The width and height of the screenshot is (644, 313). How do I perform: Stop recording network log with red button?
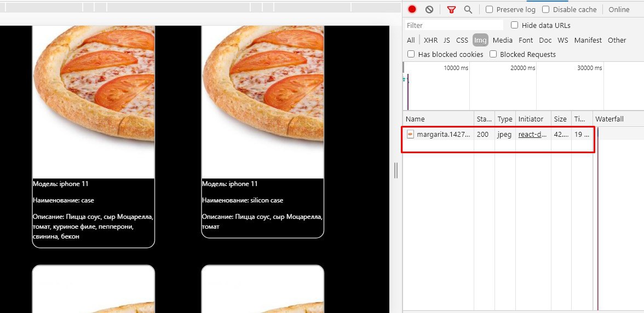[x=412, y=9]
